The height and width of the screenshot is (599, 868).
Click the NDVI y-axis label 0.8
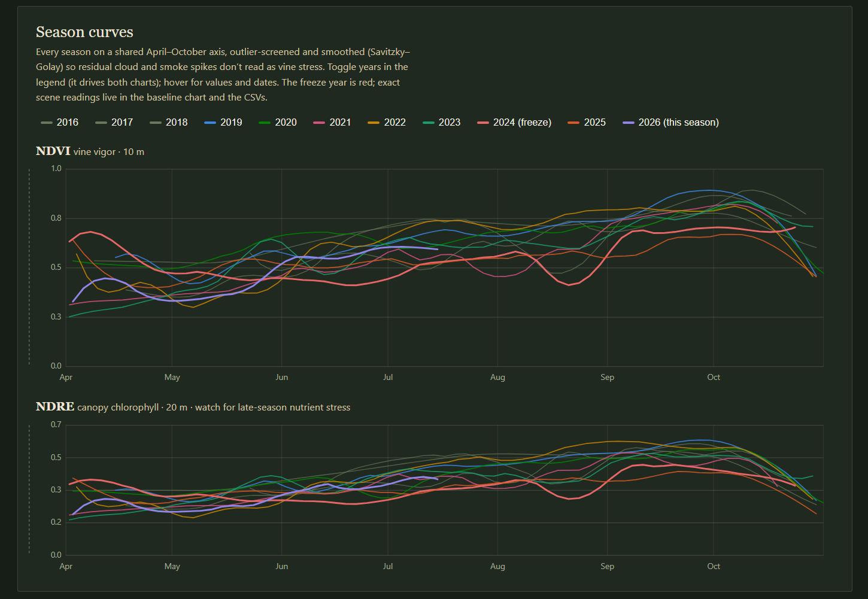pos(56,218)
